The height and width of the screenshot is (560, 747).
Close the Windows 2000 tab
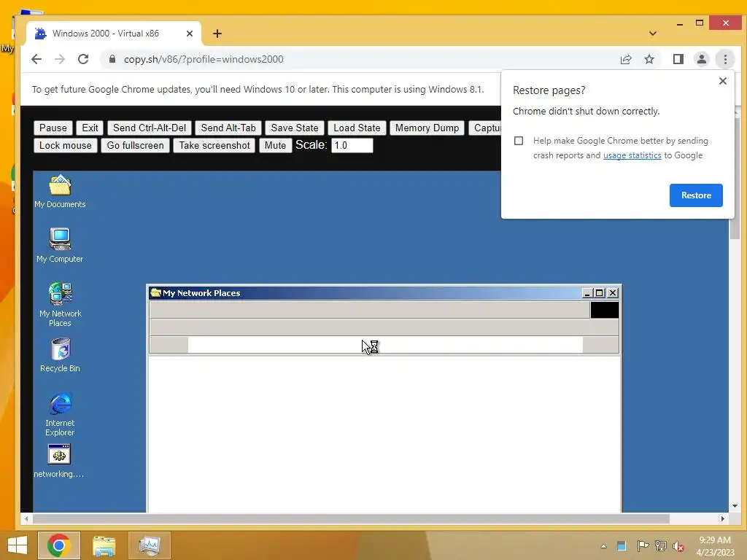(189, 34)
